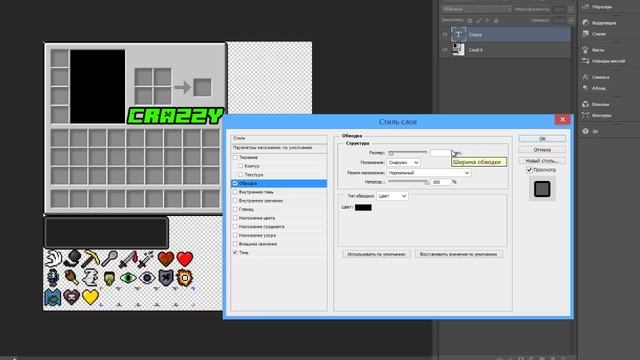
Task: Open the 3D panel icon
Action: pos(586,131)
